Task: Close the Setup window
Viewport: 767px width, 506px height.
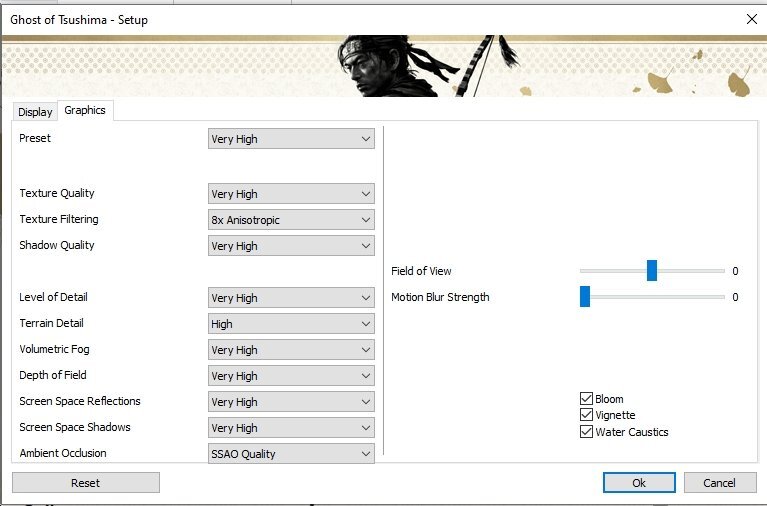Action: 751,19
